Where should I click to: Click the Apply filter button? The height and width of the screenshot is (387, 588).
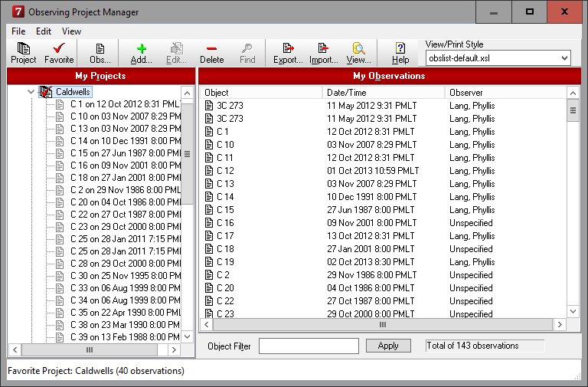(388, 346)
